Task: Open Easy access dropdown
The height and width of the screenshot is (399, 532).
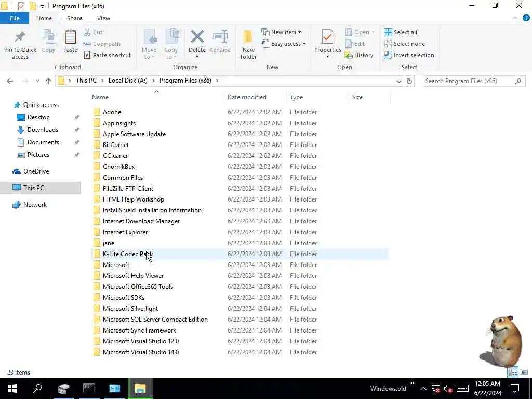Action: [x=284, y=44]
